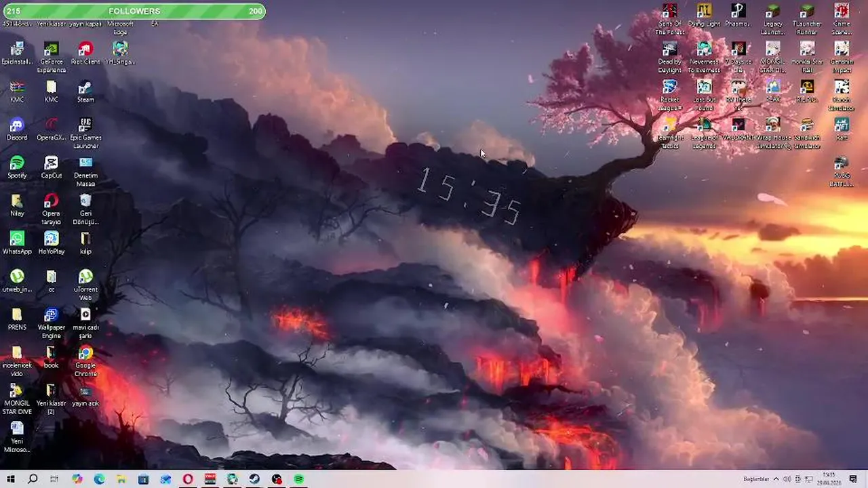Viewport: 868px width, 488px height.
Task: Select the Nilay folder icon
Action: point(17,205)
